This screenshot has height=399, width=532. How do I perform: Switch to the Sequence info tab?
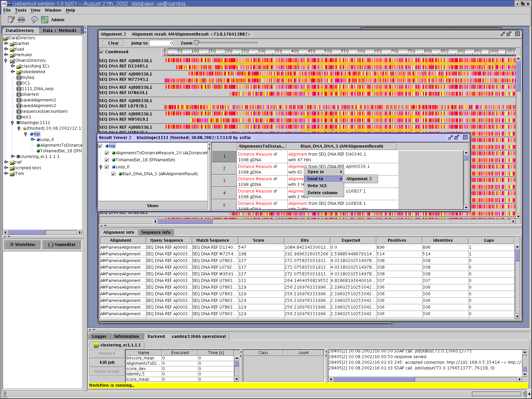156,232
